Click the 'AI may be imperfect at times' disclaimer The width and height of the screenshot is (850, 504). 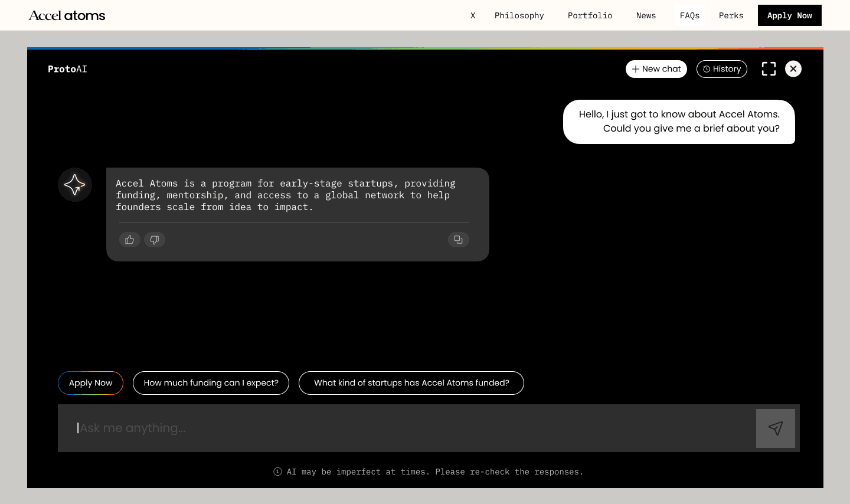[x=435, y=472]
